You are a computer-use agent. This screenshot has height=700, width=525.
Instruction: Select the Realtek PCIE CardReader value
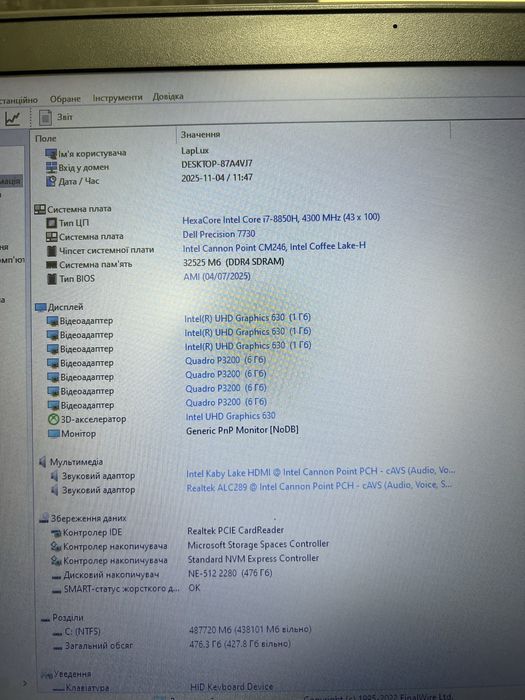point(236,530)
